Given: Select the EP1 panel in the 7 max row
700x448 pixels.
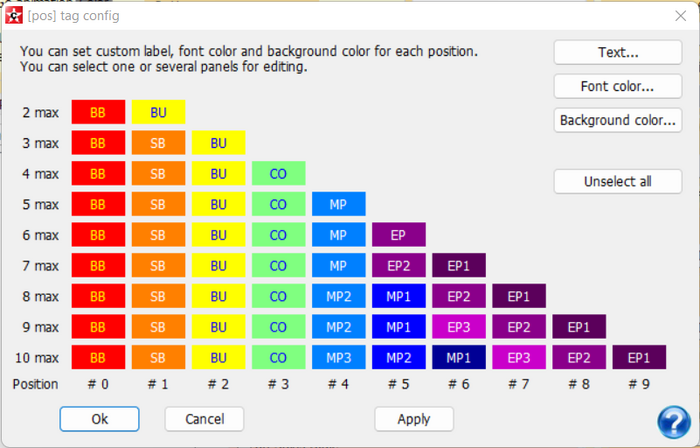Looking at the screenshot, I should click(x=459, y=265).
